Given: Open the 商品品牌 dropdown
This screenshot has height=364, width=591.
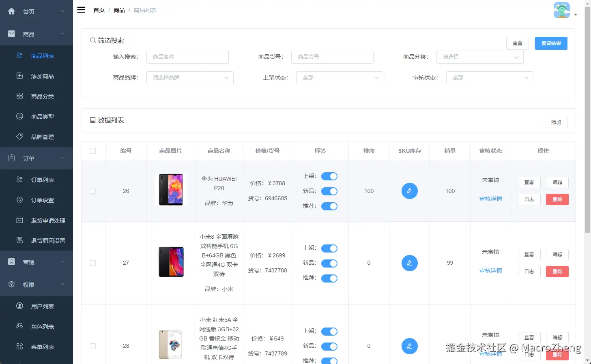Looking at the screenshot, I should (x=190, y=78).
